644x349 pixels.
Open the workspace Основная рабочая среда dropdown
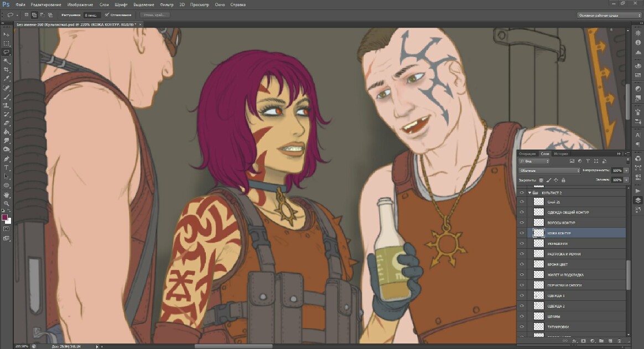coord(609,15)
